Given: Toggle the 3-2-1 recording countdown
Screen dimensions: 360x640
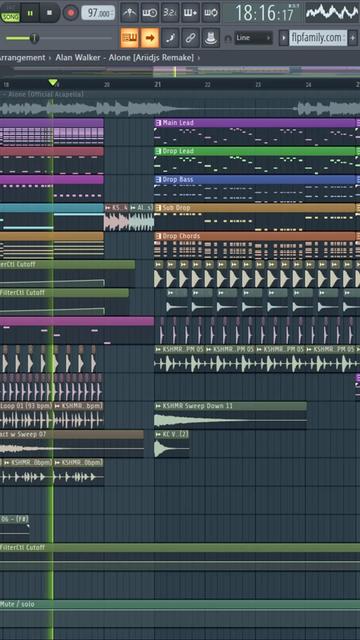Looking at the screenshot, I should [170, 13].
